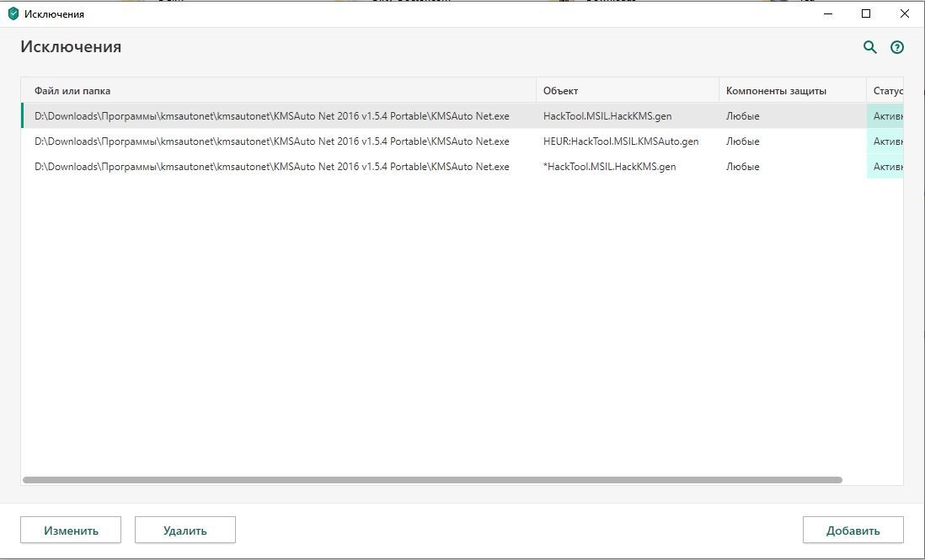
Task: Click the horizontal scrollbar of the exclusions table
Action: [x=432, y=480]
